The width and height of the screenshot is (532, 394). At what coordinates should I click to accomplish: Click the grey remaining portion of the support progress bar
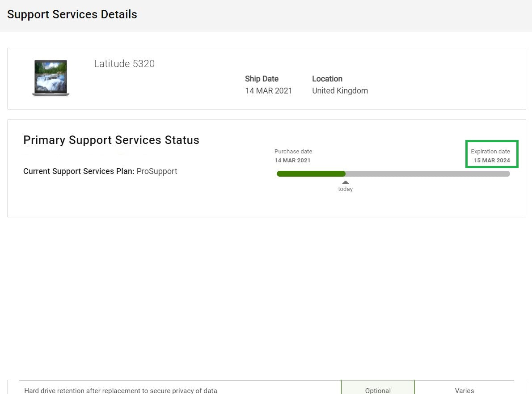click(x=428, y=174)
